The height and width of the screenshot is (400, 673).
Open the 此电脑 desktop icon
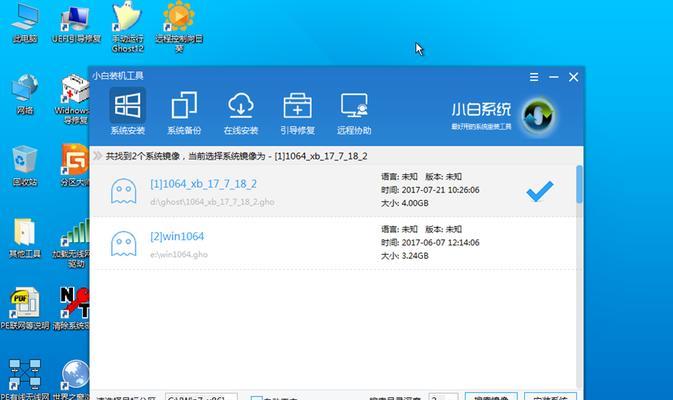(x=25, y=24)
